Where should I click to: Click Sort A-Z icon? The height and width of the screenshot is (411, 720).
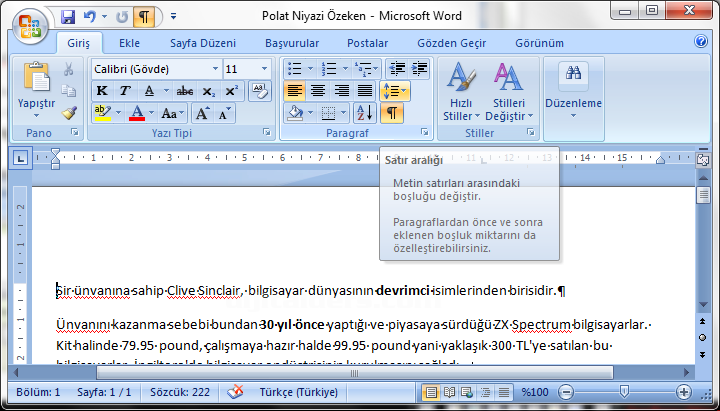[x=365, y=113]
